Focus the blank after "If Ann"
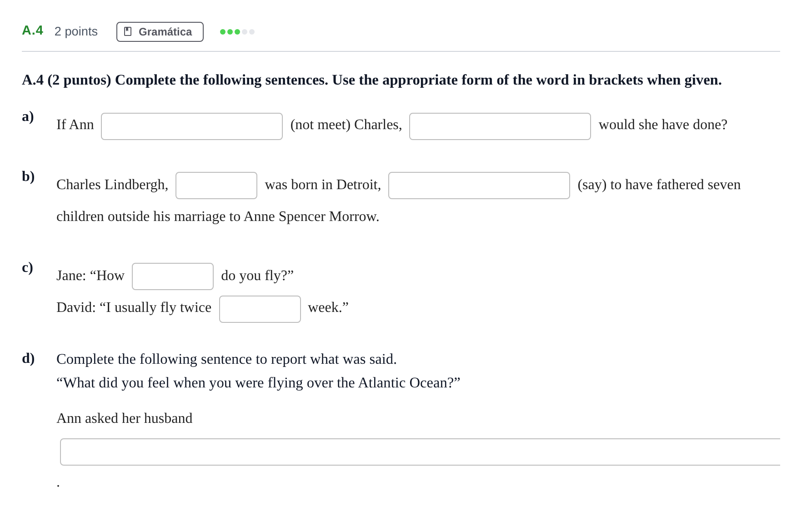 click(192, 126)
